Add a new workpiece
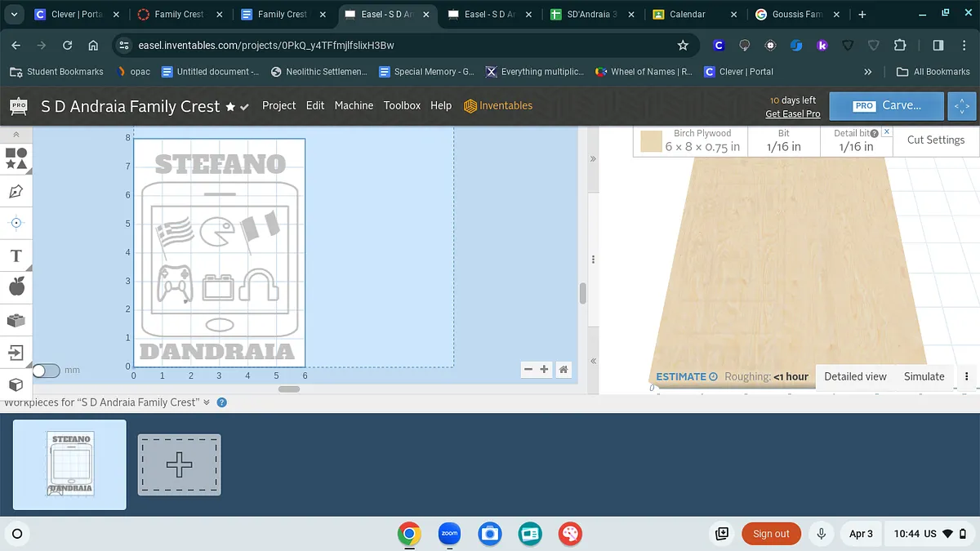The width and height of the screenshot is (980, 551). click(x=179, y=464)
